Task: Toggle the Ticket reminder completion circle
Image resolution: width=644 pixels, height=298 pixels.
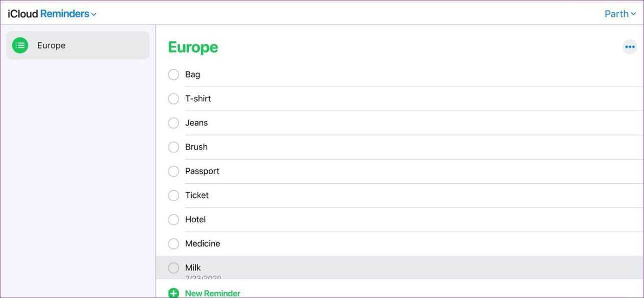Action: [x=173, y=195]
